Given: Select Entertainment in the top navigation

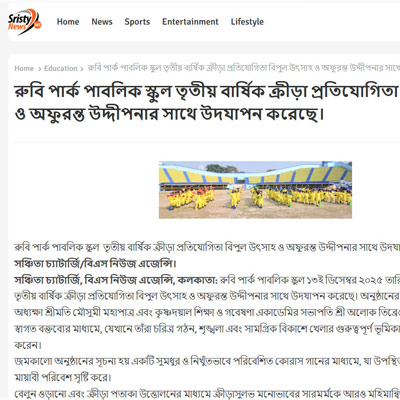Looking at the screenshot, I should 190,22.
